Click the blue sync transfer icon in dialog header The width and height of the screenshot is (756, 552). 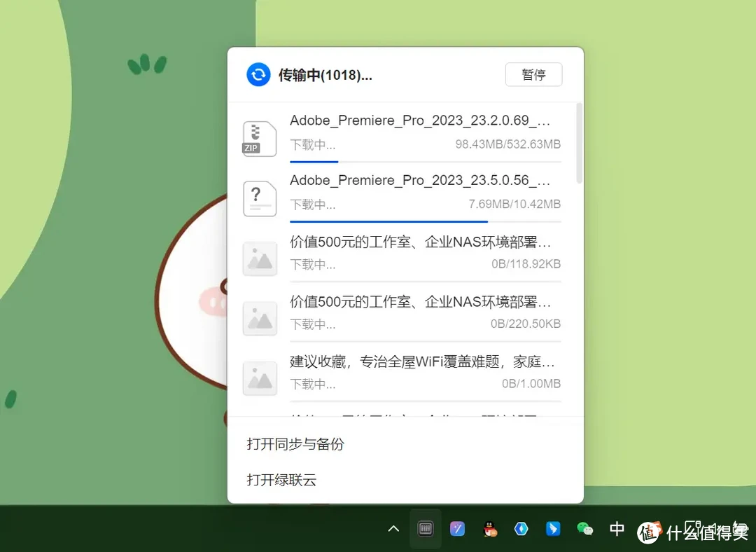coord(258,74)
